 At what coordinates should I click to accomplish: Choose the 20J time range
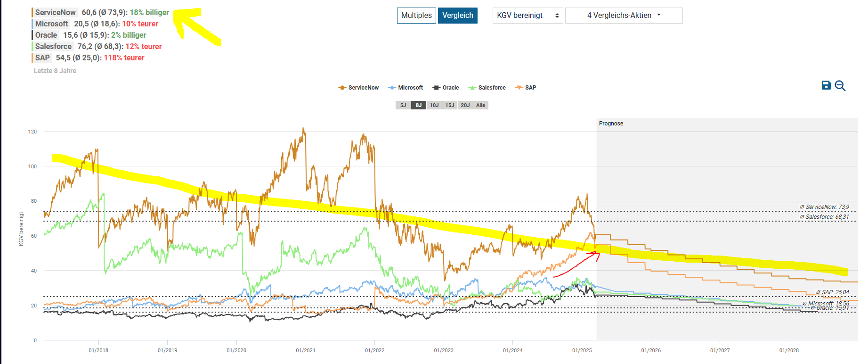click(465, 105)
